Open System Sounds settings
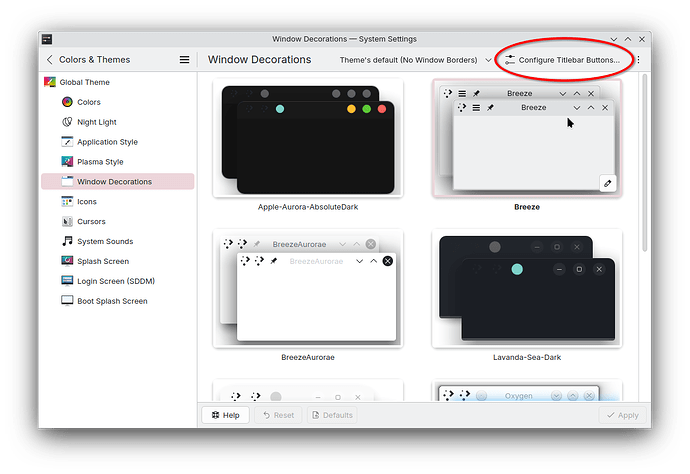The image size is (690, 474). coord(119,241)
